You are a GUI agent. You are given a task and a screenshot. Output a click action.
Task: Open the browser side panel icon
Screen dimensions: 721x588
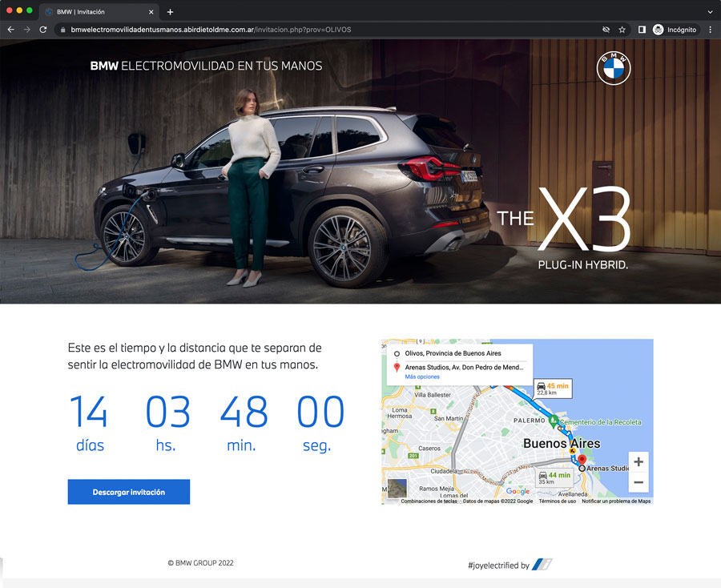[x=642, y=30]
